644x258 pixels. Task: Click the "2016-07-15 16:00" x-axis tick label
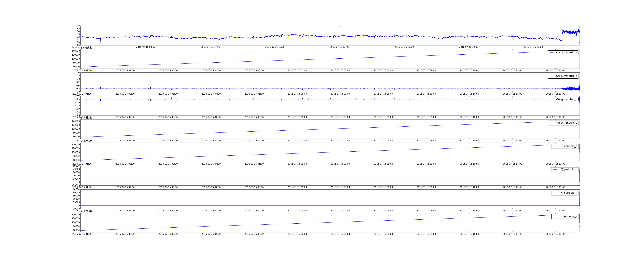(404, 47)
